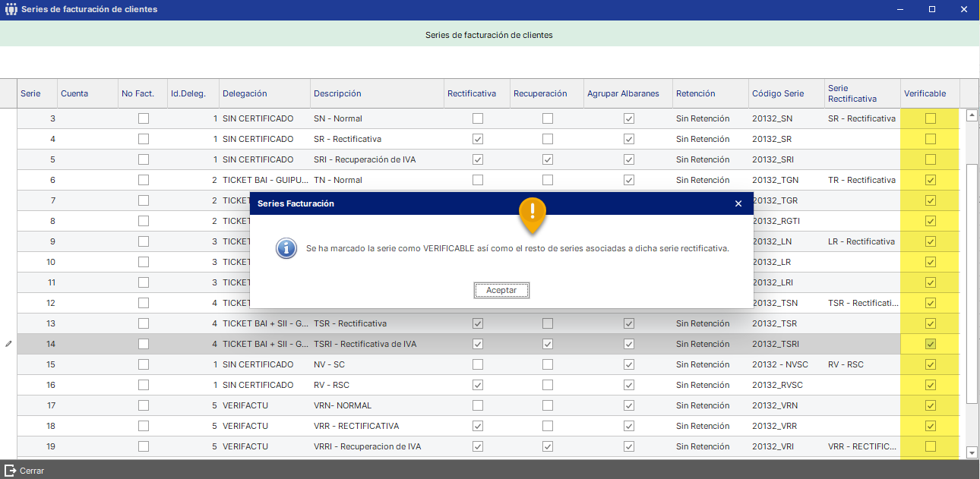Viewport: 980px width, 479px height.
Task: Maximize the Series de facturación window
Action: (932, 10)
